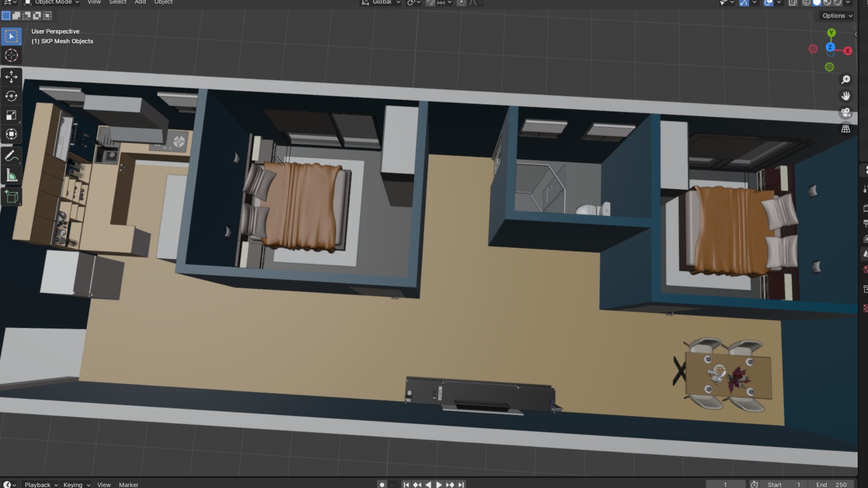Open the Global transform orientation dropdown

pos(381,2)
